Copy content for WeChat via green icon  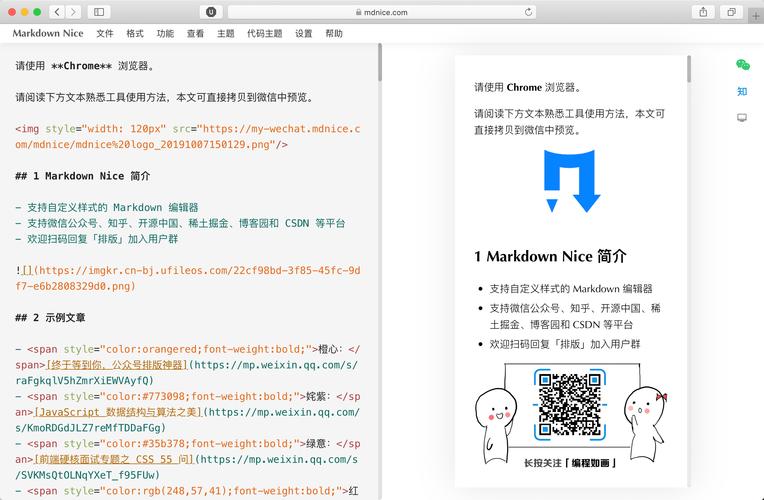pyautogui.click(x=743, y=65)
